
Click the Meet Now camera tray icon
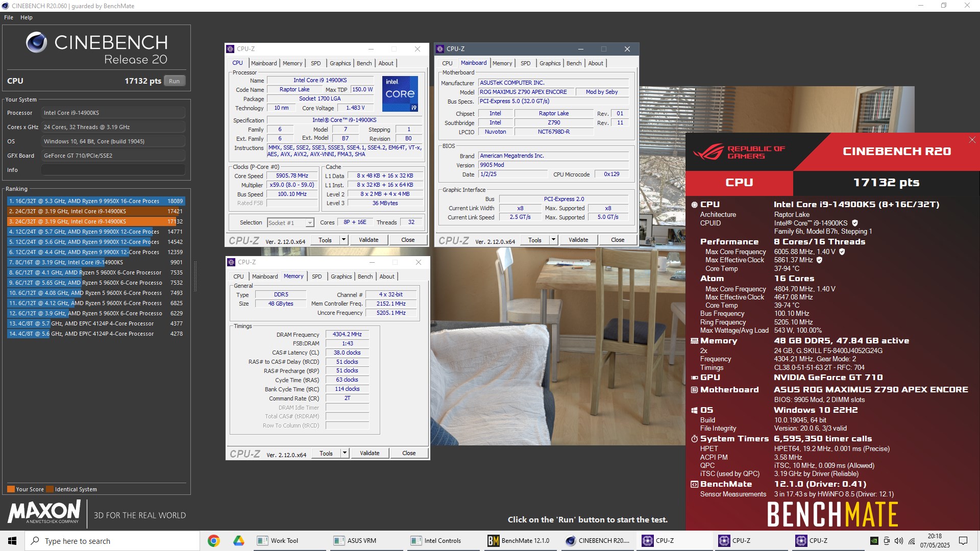click(887, 541)
